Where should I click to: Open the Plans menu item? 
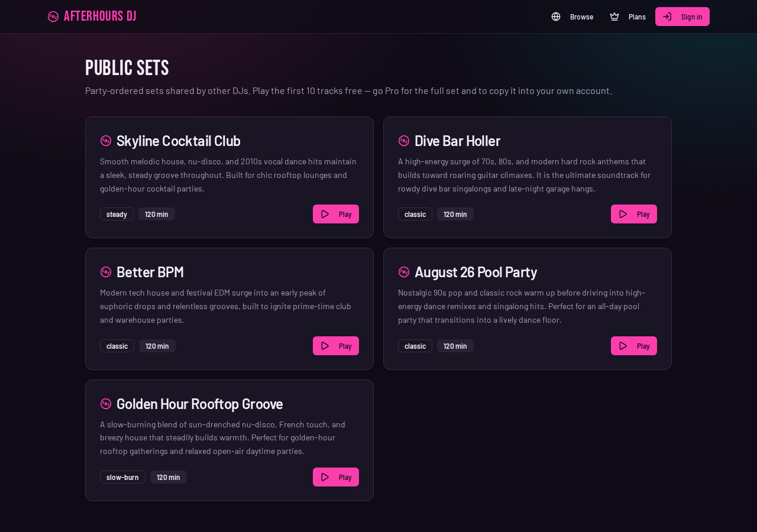(627, 17)
